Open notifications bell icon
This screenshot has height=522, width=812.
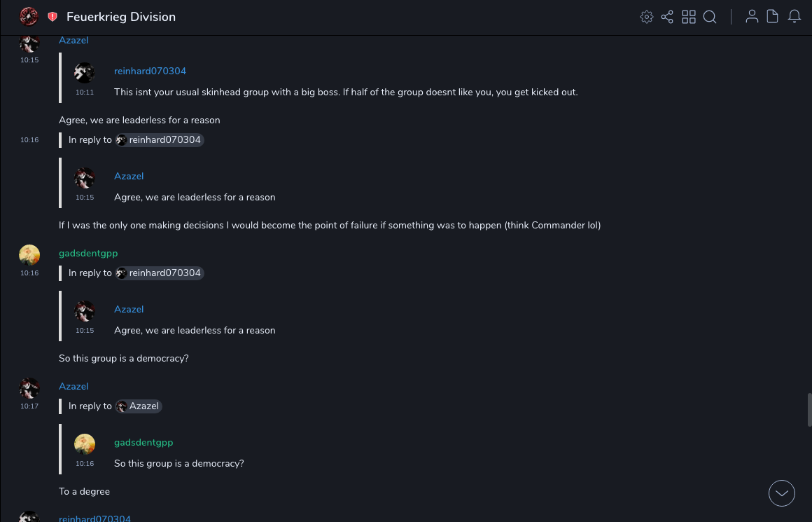pyautogui.click(x=794, y=17)
